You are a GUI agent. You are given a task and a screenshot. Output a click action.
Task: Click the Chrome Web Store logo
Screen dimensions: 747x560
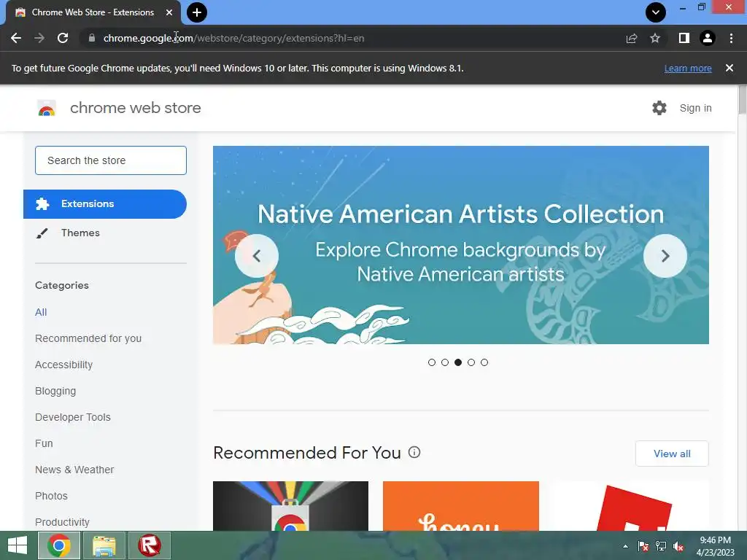(47, 108)
